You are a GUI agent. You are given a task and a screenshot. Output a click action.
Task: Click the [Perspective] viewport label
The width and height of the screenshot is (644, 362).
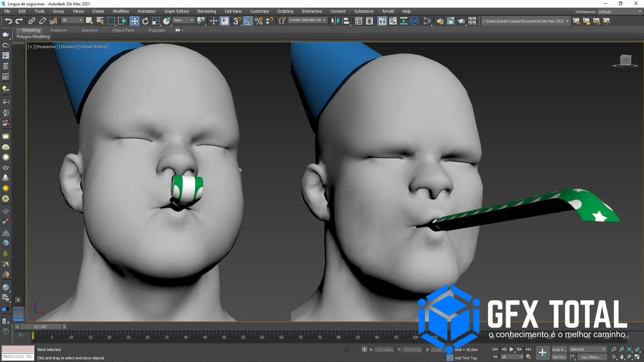(x=46, y=47)
